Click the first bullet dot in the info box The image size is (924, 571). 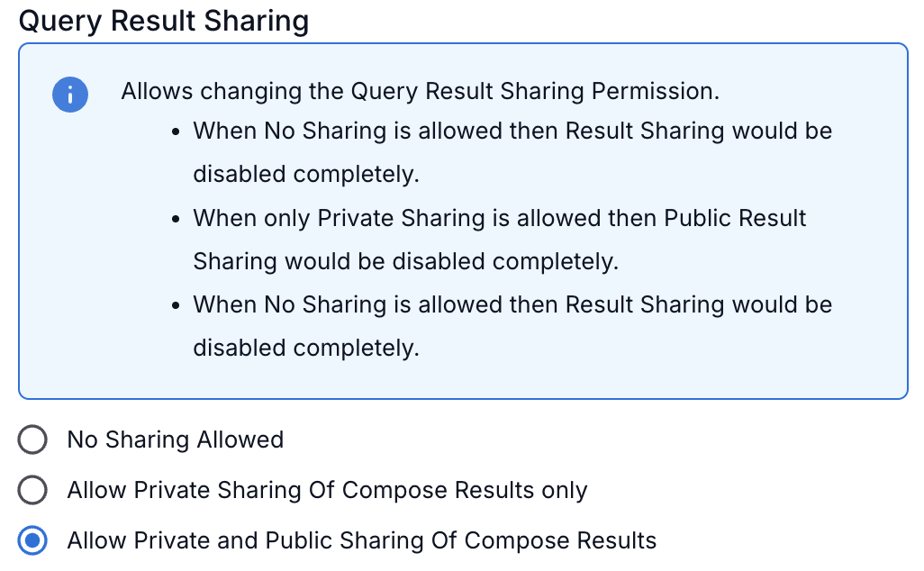click(175, 131)
